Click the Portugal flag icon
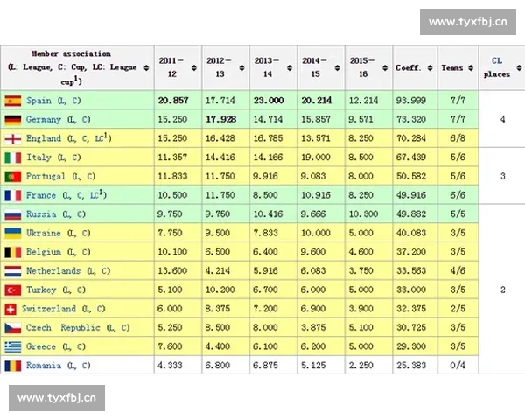Screen dimensions: 525x420 tap(13, 177)
